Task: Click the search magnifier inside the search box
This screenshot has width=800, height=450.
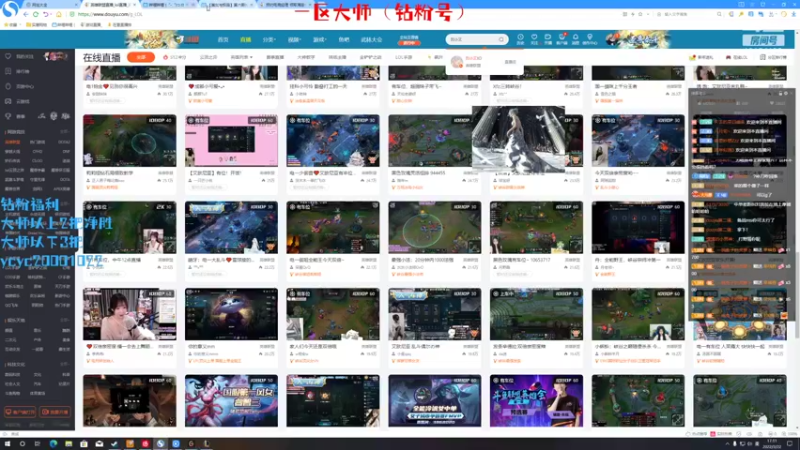Action: coord(502,39)
